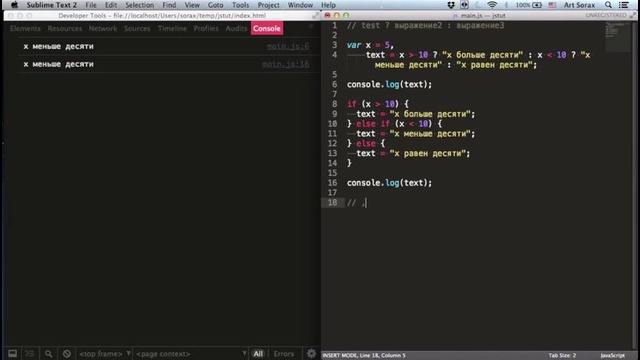This screenshot has height=360, width=640.
Task: Select the Console tab in DevTools
Action: tap(267, 28)
